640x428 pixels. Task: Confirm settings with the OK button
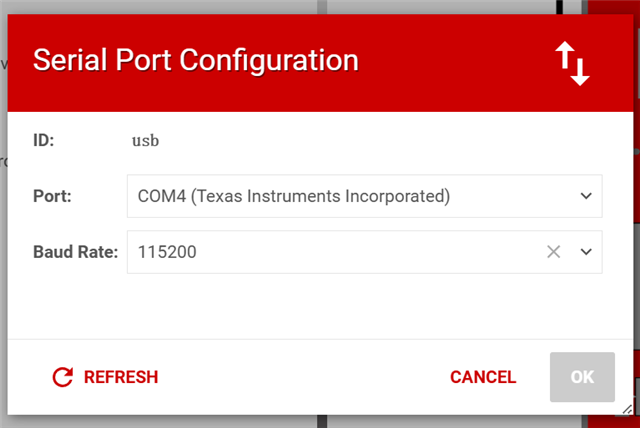click(x=582, y=377)
